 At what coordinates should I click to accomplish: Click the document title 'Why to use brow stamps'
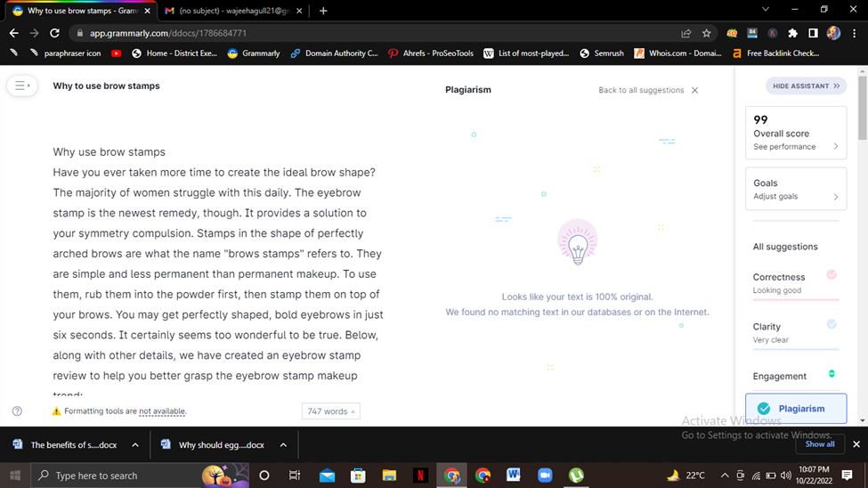point(106,85)
